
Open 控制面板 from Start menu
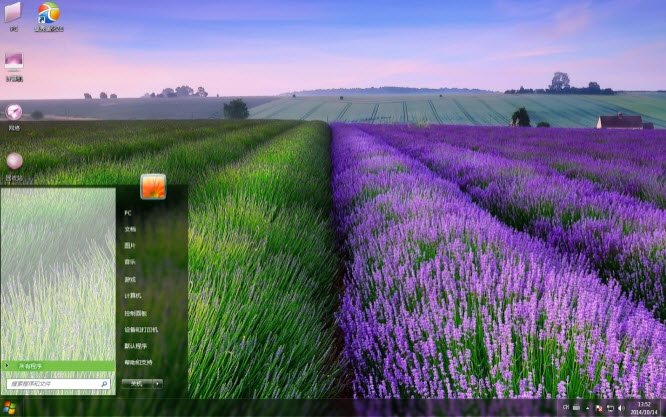[x=137, y=313]
